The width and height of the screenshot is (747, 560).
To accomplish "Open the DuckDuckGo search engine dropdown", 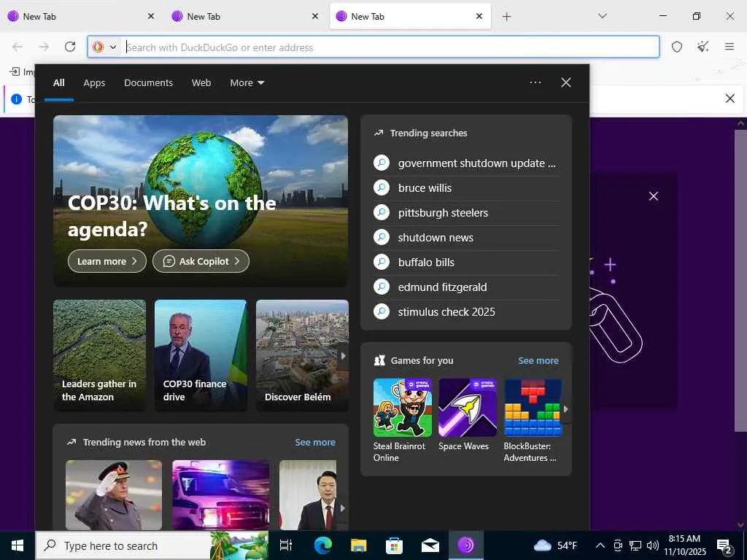I will (x=104, y=47).
